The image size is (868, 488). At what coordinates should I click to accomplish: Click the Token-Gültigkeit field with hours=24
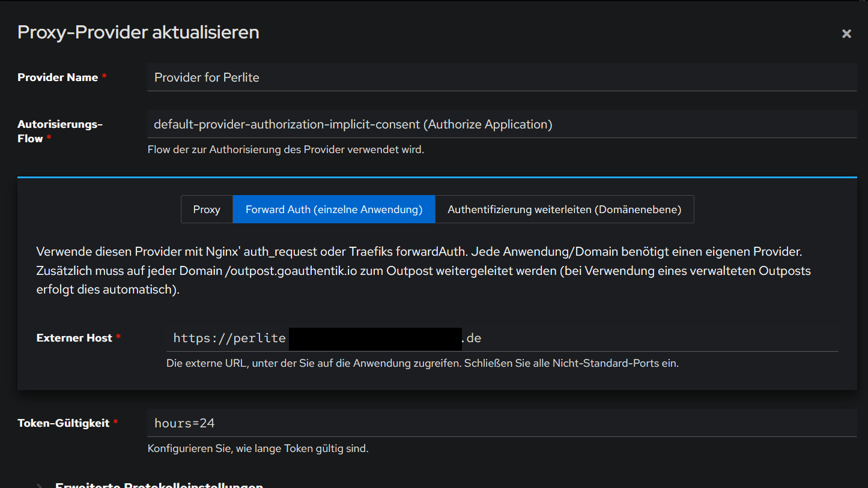[x=501, y=423]
